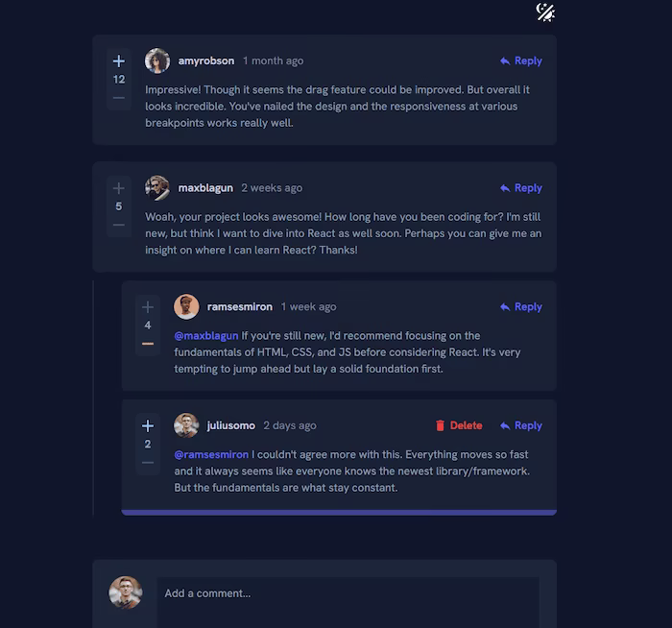Click the orange minus on ramsesmiron's comment
This screenshot has height=628, width=672.
click(x=148, y=344)
